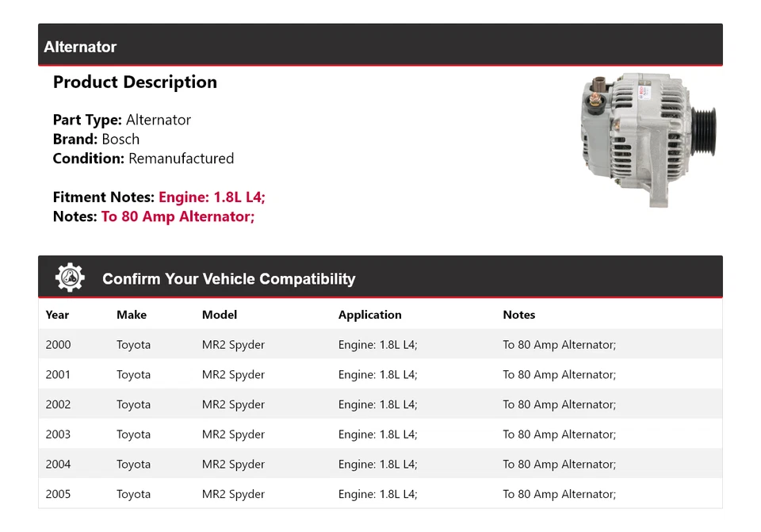Click the gear icon beside Confirm Your Vehicle Compatibility
Image resolution: width=761 pixels, height=532 pixels.
[x=70, y=277]
